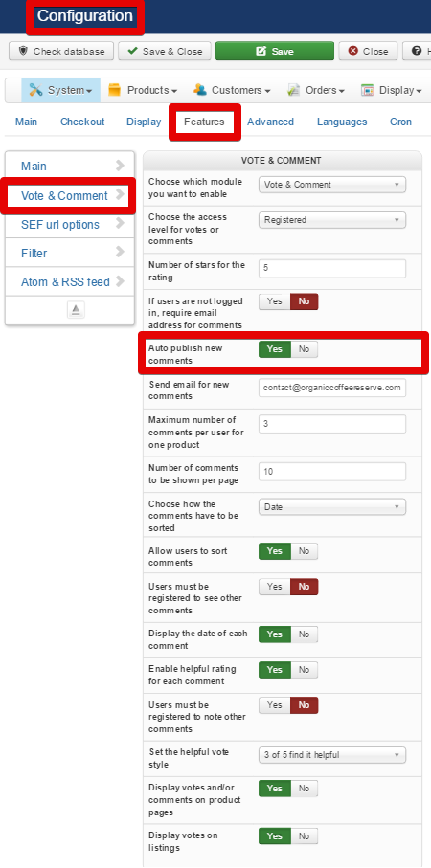Click the green Save button
The image size is (431, 868).
[275, 51]
